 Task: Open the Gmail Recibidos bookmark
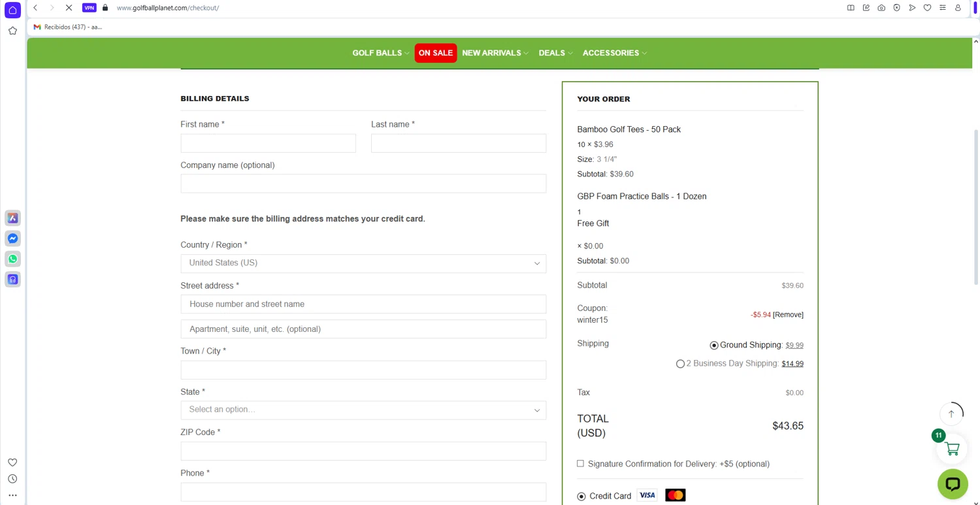click(68, 27)
